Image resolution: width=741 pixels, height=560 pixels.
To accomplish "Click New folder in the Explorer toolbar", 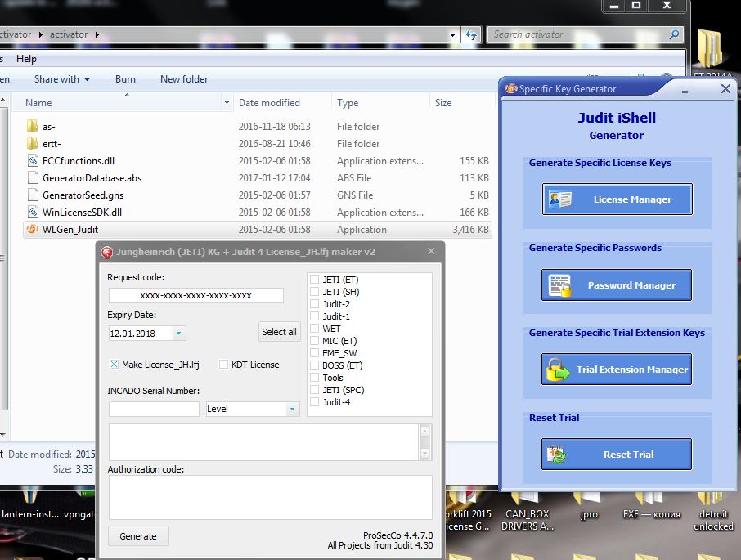I will click(x=184, y=79).
